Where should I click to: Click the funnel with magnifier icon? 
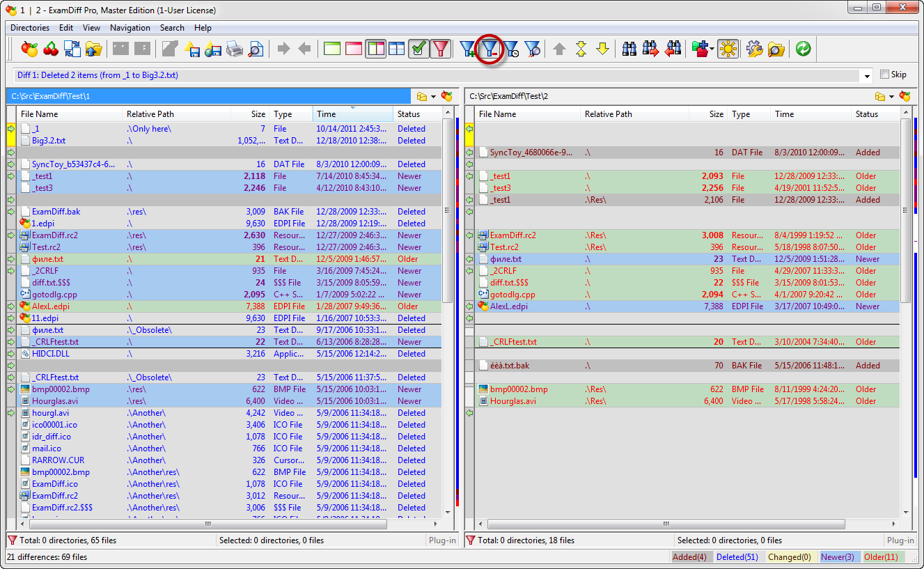coord(533,49)
